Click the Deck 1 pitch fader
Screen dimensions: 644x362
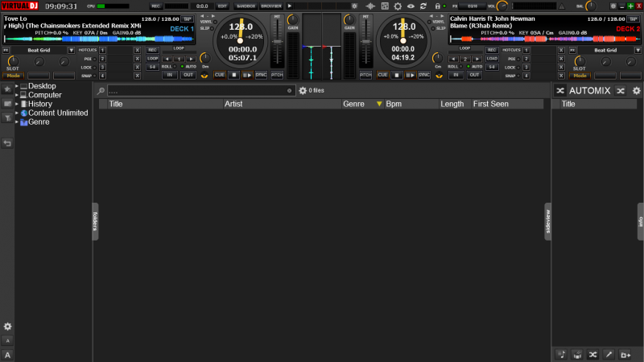[278, 42]
